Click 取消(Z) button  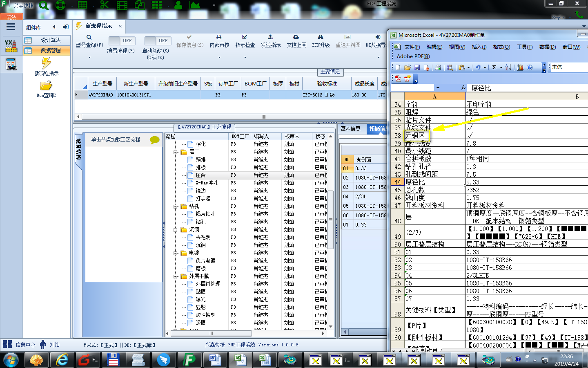[155, 58]
